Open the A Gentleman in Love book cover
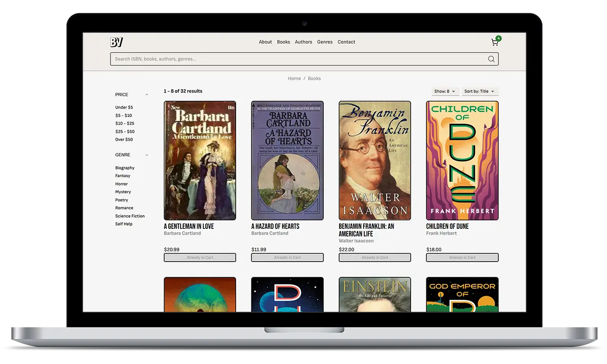The height and width of the screenshot is (364, 607). 200,161
